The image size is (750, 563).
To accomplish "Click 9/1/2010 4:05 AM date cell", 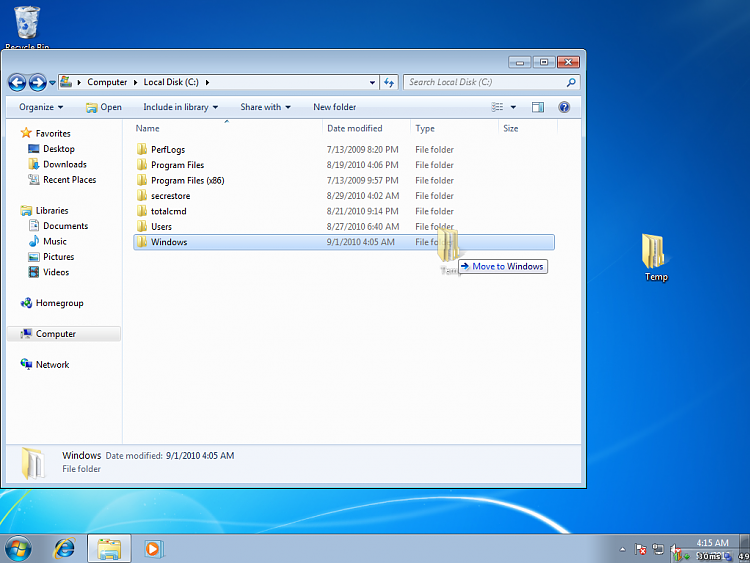I will [x=361, y=242].
